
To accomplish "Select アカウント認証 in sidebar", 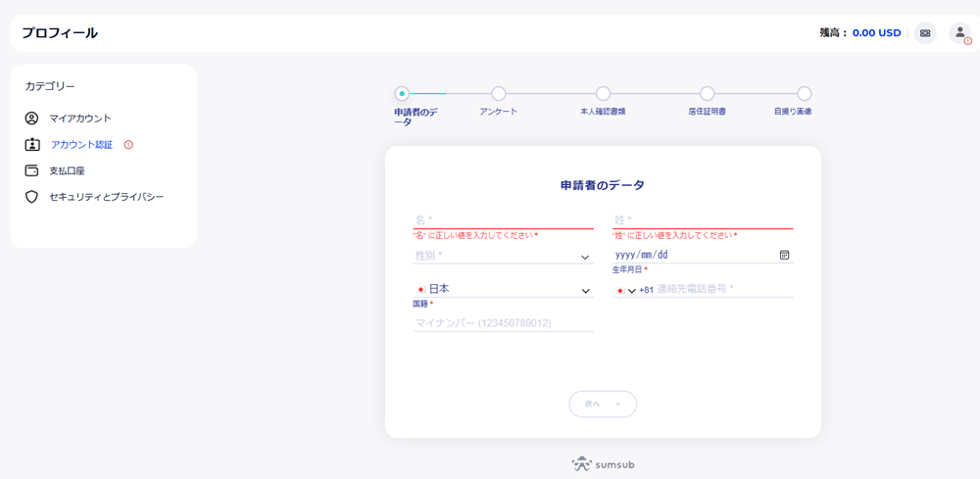I will click(82, 145).
